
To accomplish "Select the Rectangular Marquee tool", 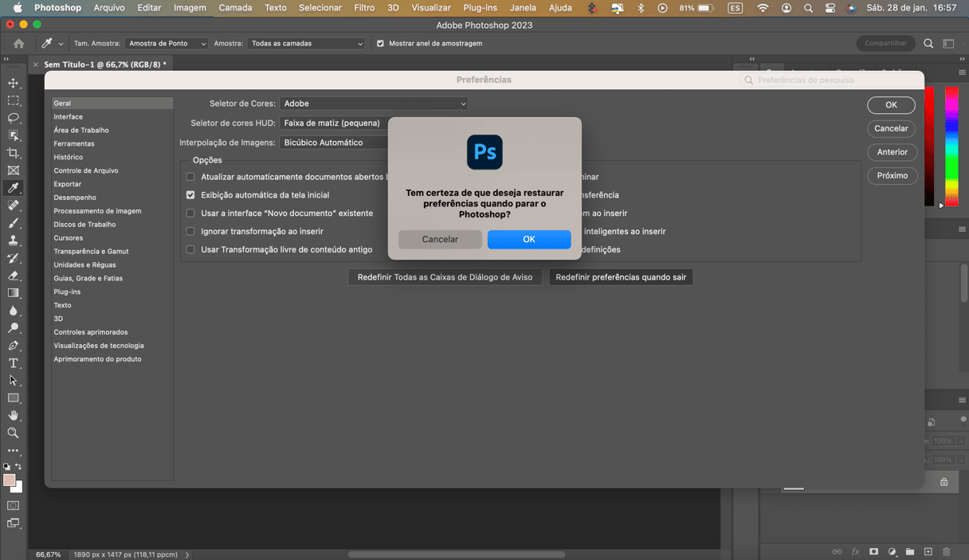I will pyautogui.click(x=14, y=100).
